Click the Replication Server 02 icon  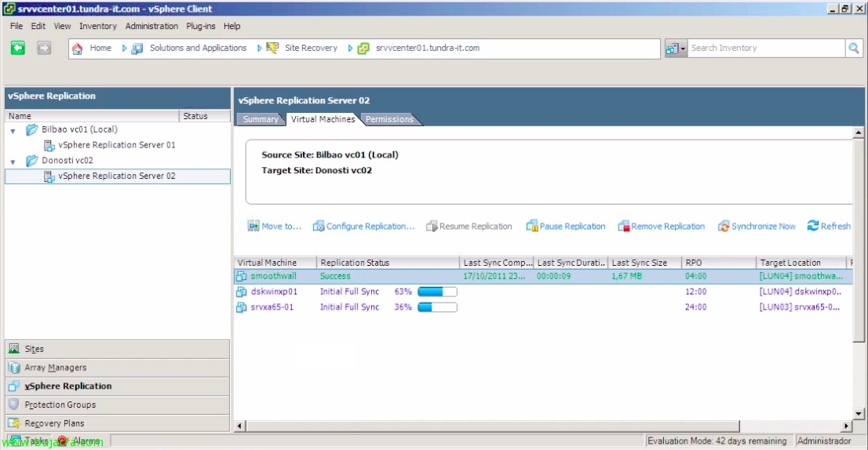[x=49, y=176]
